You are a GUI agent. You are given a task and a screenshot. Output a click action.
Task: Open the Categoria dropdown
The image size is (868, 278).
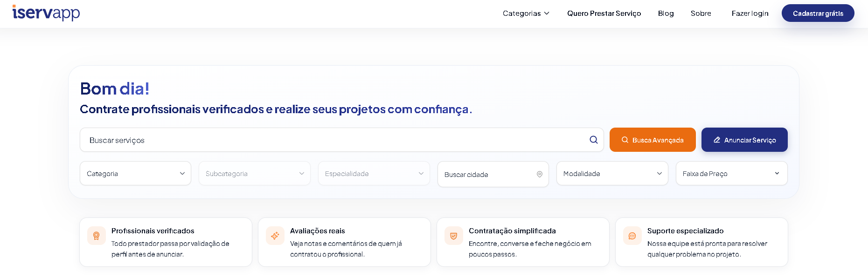(x=135, y=173)
